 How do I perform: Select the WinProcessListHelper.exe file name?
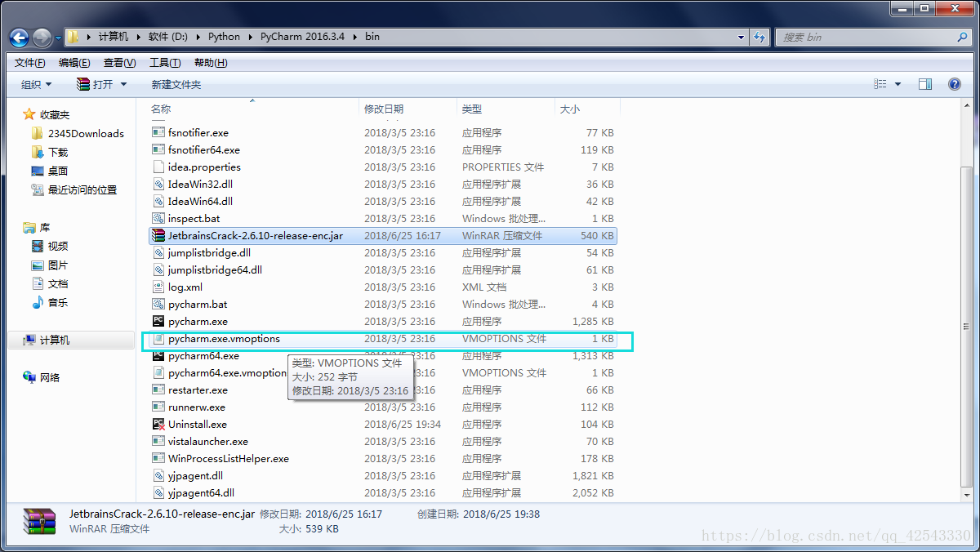(229, 458)
